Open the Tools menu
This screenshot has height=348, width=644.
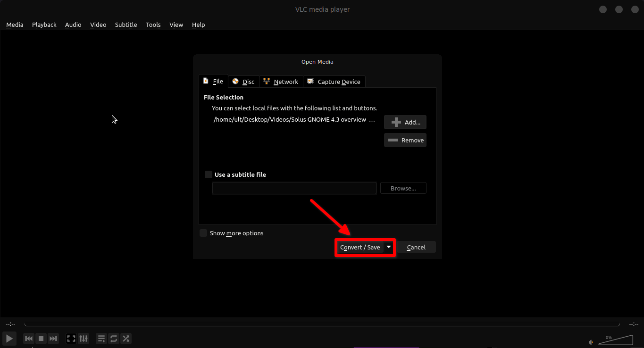(153, 25)
